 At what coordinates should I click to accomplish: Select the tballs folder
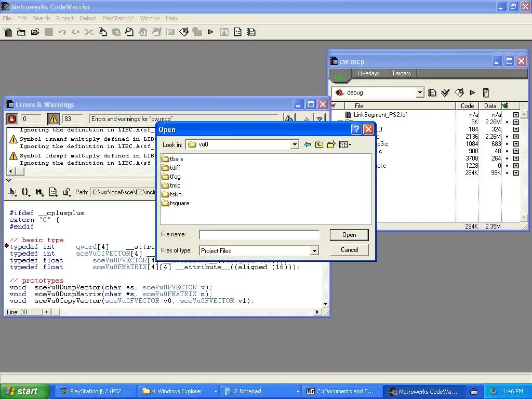coord(172,159)
